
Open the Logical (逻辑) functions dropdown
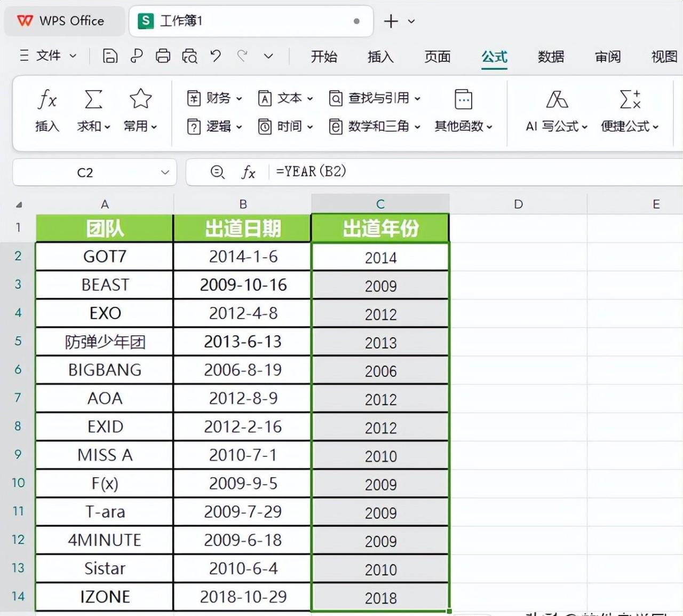[215, 127]
